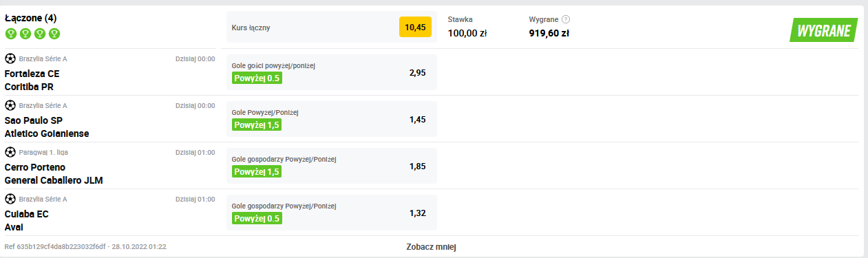Click the help icon beside Wygrane
The height and width of the screenshot is (258, 868).
(566, 20)
